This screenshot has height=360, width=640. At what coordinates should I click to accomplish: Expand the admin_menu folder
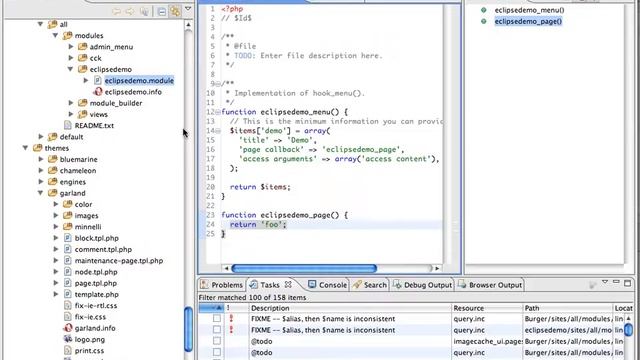71,47
